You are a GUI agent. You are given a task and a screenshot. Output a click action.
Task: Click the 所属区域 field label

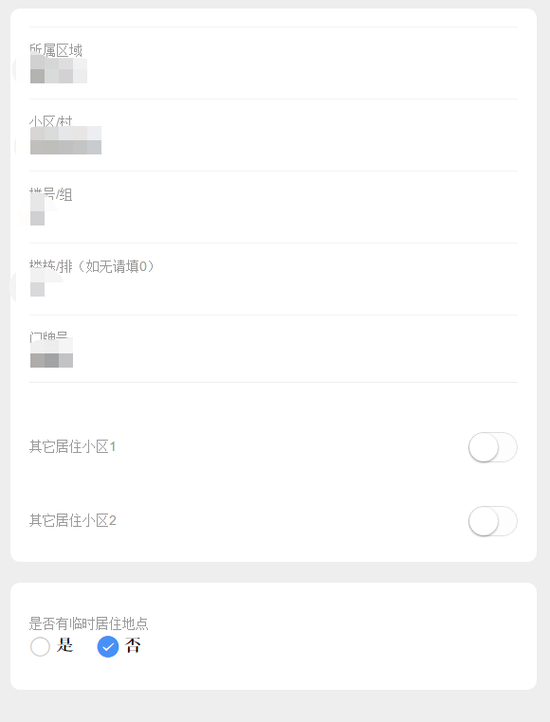coord(56,50)
